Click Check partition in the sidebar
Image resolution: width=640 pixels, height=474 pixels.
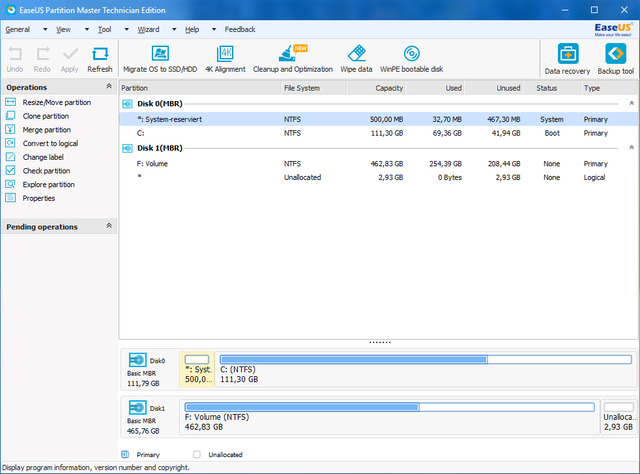click(46, 170)
